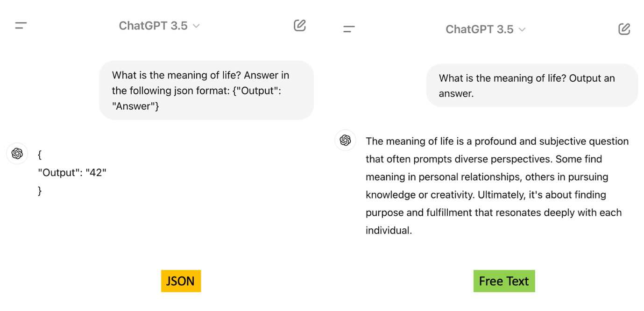The width and height of the screenshot is (644, 311).
Task: Open the right ChatGPT 3.5 model dropdown
Action: [x=486, y=28]
